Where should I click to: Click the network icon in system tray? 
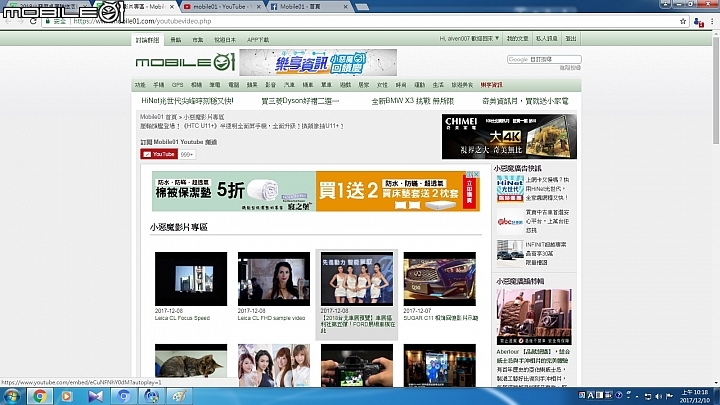point(648,396)
